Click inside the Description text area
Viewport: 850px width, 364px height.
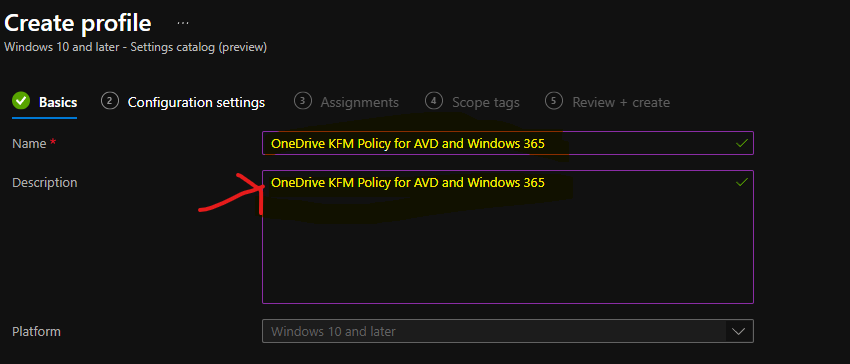point(507,237)
